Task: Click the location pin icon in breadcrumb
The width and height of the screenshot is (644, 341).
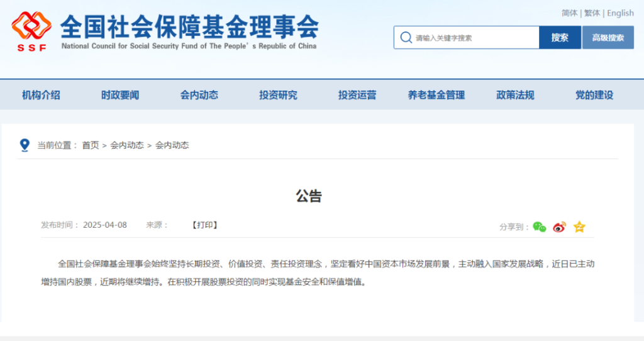Action: tap(25, 145)
